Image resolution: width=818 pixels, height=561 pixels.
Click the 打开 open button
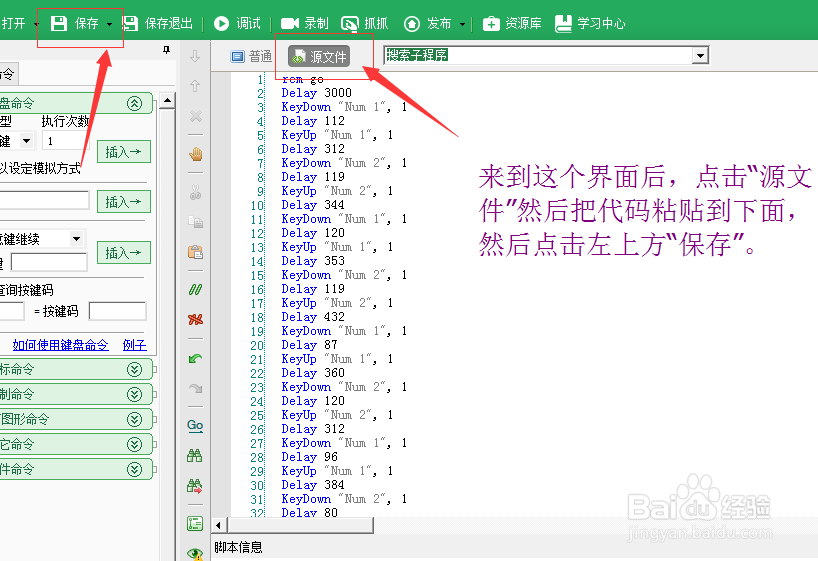pyautogui.click(x=14, y=23)
